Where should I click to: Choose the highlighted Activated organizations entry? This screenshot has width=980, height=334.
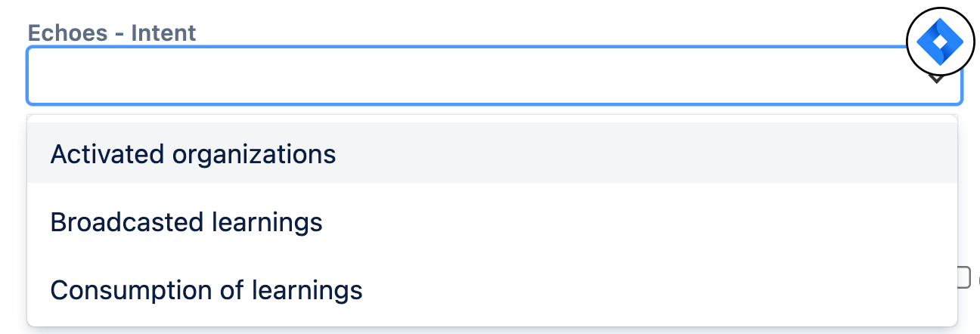[x=492, y=153]
